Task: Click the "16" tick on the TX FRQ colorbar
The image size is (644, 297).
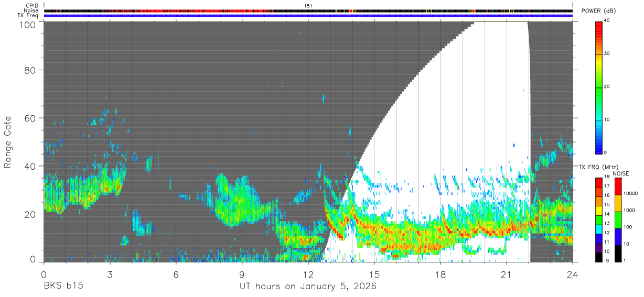Action: pyautogui.click(x=607, y=195)
